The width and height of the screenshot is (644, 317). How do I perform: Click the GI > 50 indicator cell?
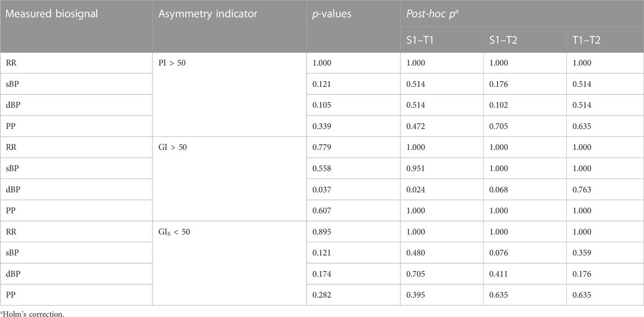(x=229, y=179)
